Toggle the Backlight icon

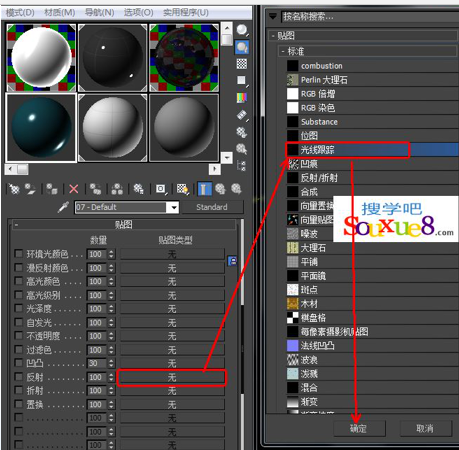[x=242, y=47]
